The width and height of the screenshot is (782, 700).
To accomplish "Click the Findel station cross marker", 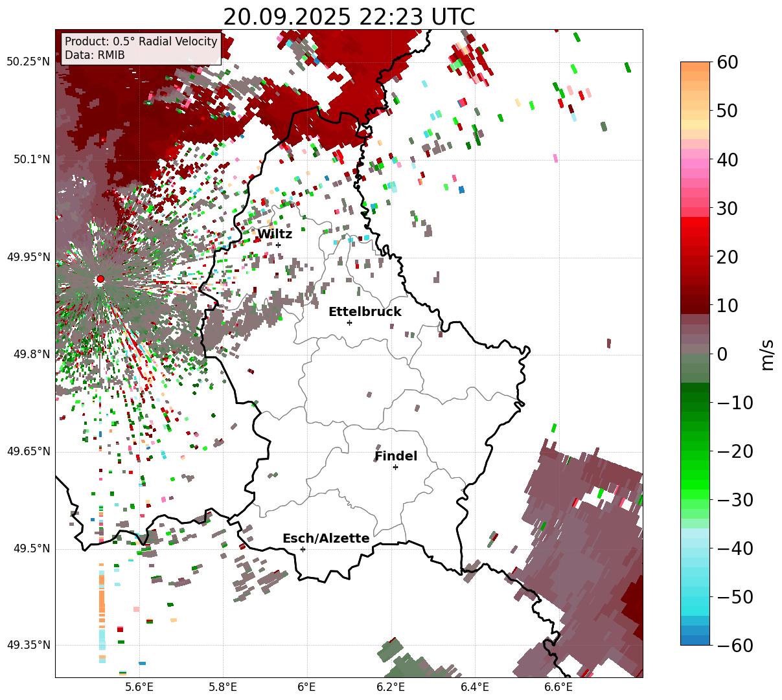I will click(395, 467).
